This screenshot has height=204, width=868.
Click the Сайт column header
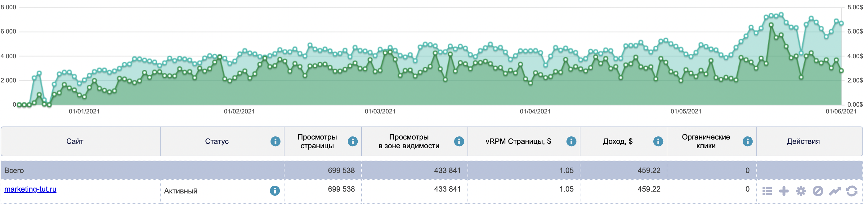[x=75, y=141]
